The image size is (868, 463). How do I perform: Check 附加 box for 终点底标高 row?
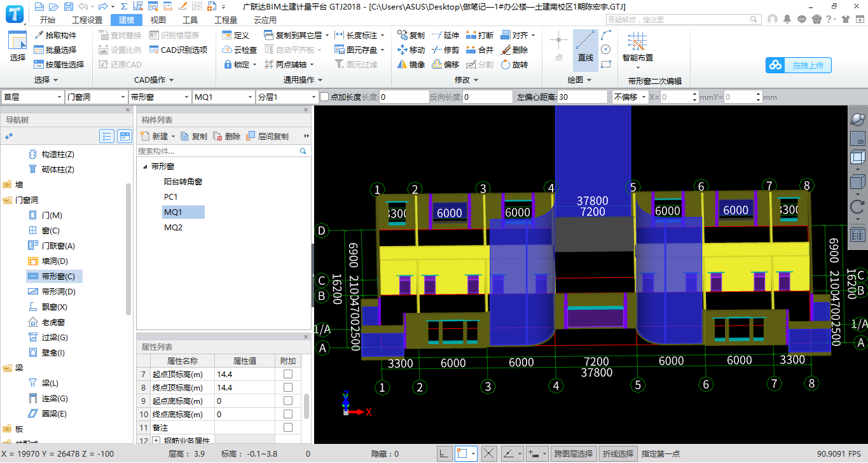pyautogui.click(x=288, y=414)
